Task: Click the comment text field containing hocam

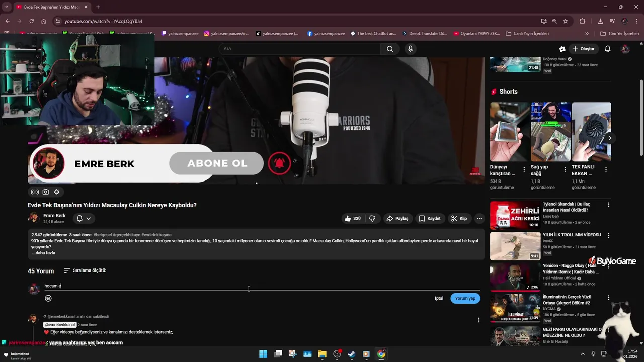Action: coord(262,286)
